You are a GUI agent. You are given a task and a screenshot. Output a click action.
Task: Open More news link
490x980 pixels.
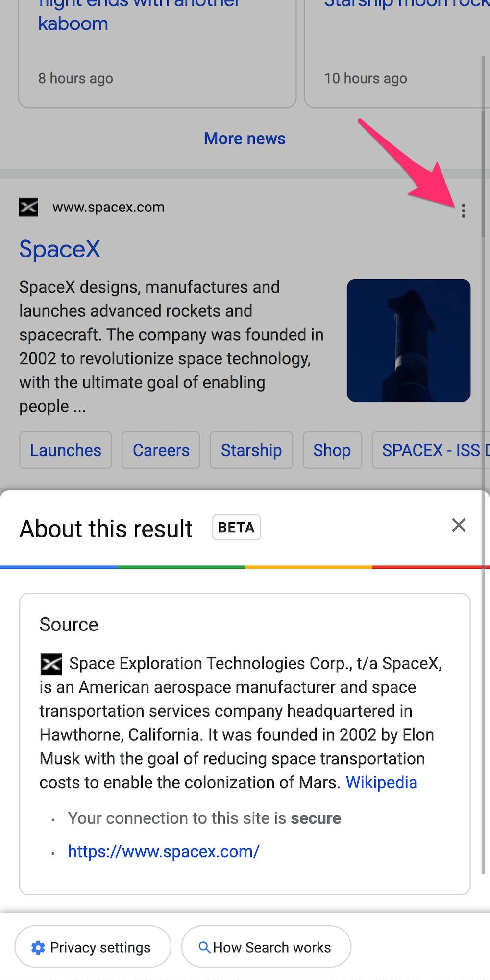pyautogui.click(x=245, y=139)
